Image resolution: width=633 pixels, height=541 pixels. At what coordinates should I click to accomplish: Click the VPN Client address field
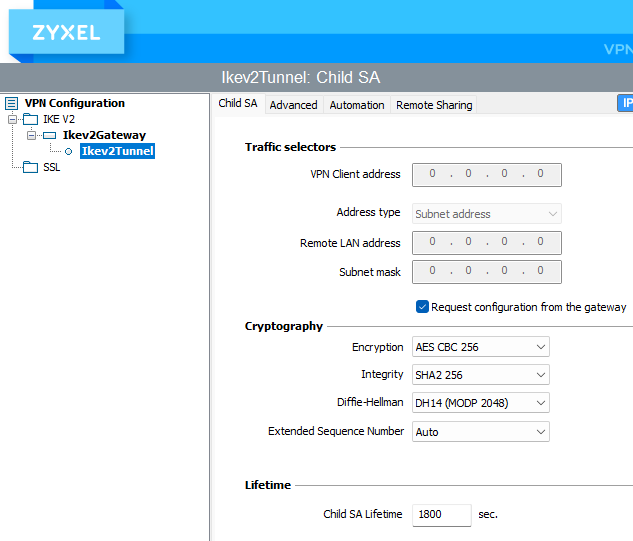pyautogui.click(x=487, y=175)
